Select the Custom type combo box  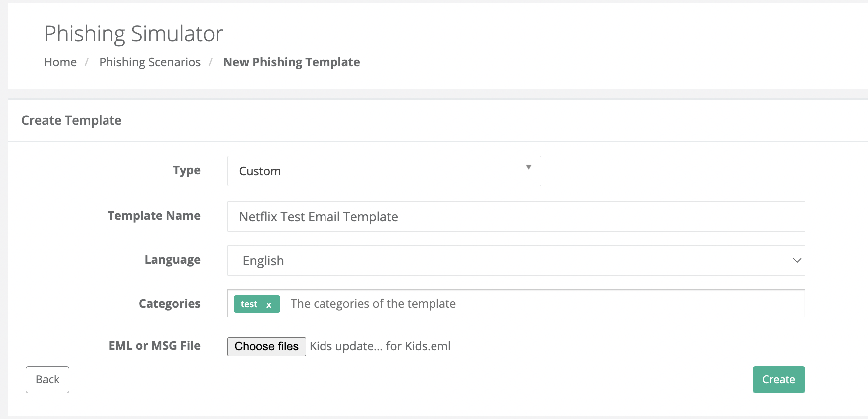coord(384,171)
